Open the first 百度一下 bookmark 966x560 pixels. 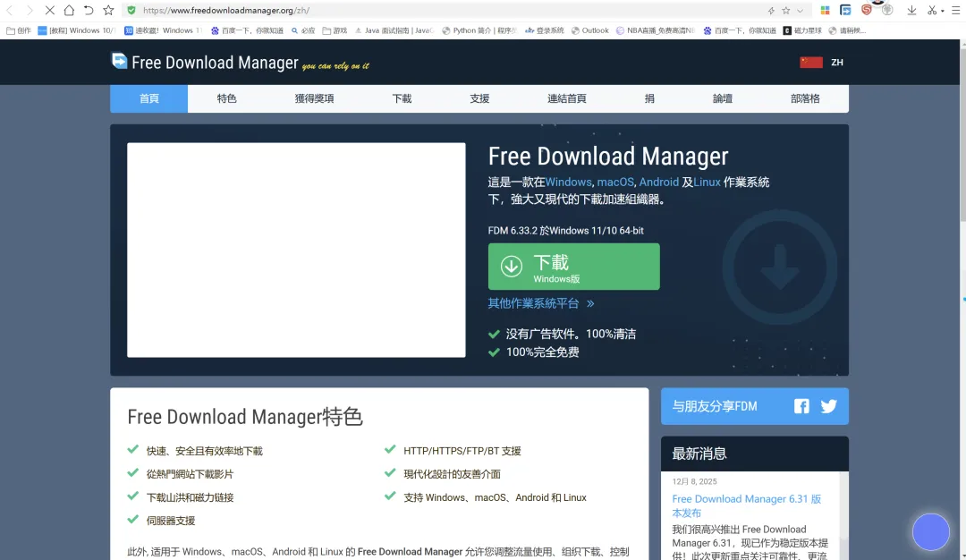pyautogui.click(x=247, y=30)
